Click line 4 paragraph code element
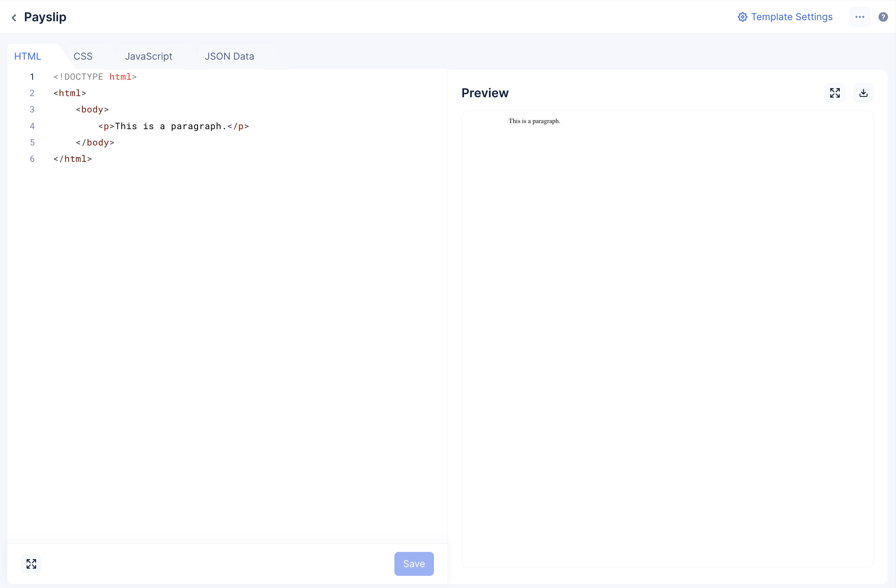Screen dimensions: 896x588 click(x=173, y=126)
